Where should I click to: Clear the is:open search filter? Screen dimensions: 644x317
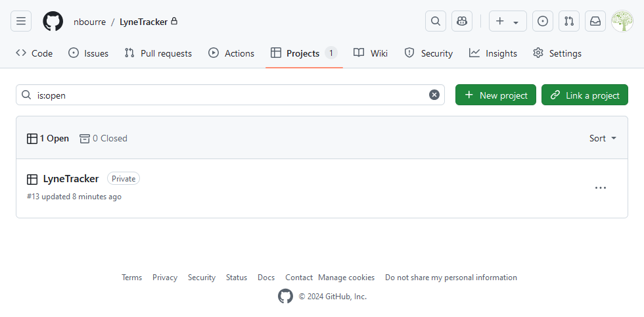[434, 95]
